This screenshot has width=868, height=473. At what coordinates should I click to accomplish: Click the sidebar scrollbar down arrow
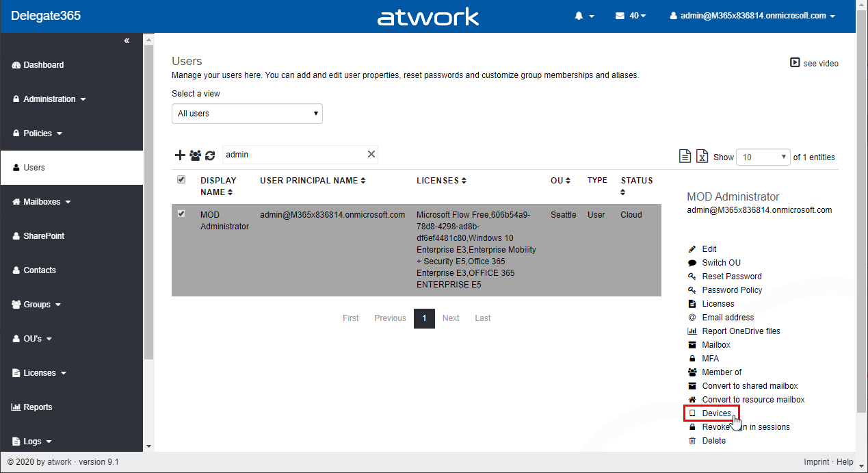point(149,446)
